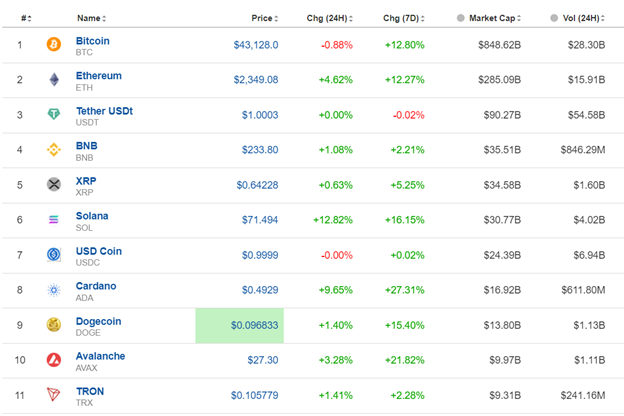Click the Tether USDt logo icon
This screenshot has width=624, height=416.
[54, 115]
